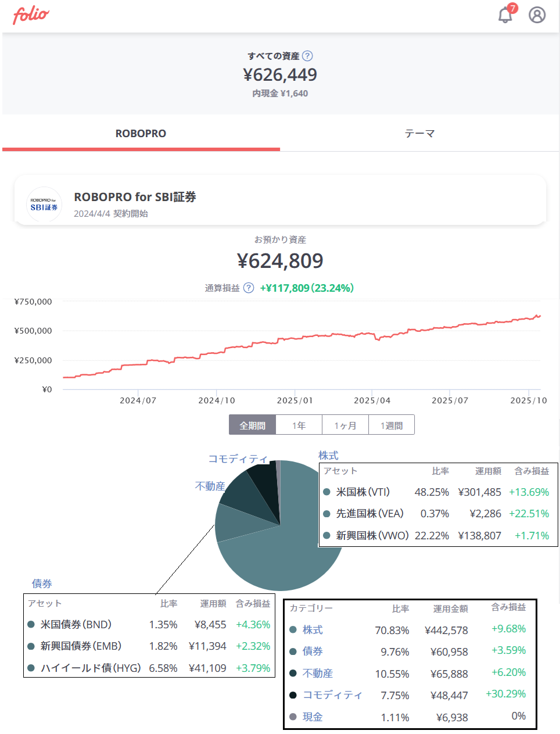
Task: Click the +30.29% commodity gain
Action: 506,694
